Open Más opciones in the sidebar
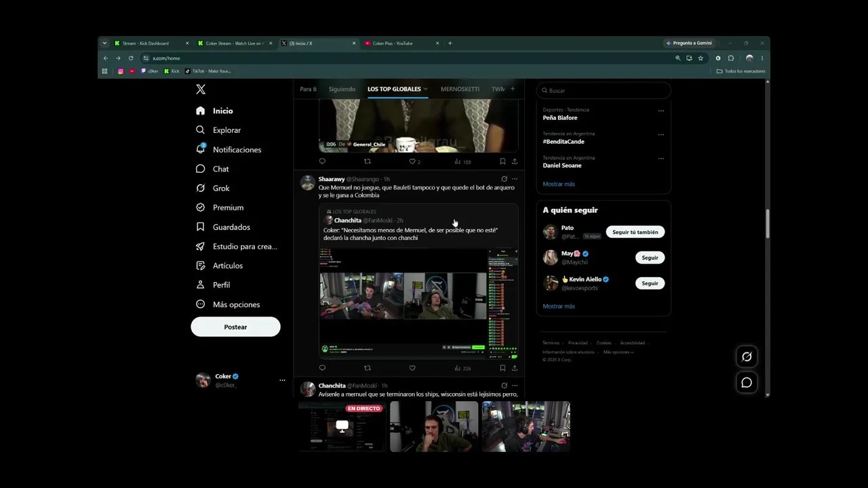The image size is (868, 488). (228, 304)
